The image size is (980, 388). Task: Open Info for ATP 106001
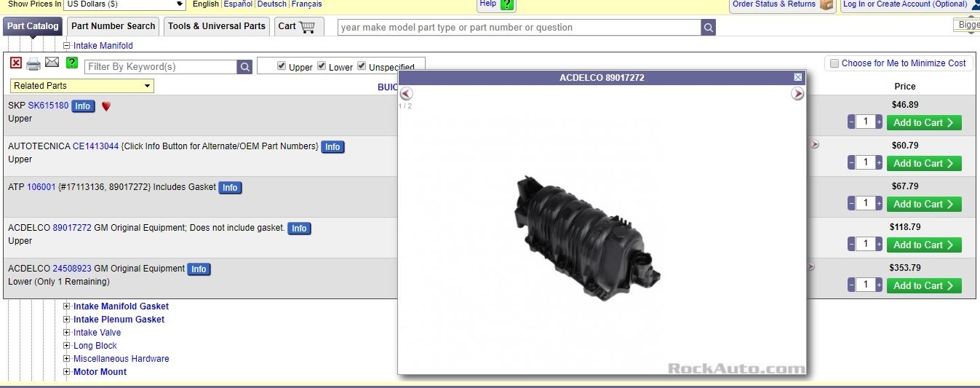[230, 188]
